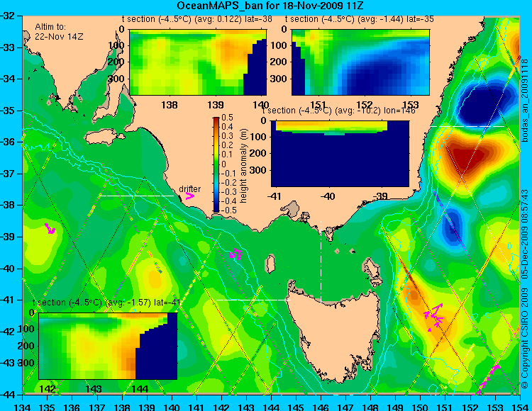The image size is (532, 411).
Task: Click axis label 143 in the lat=-41 inset
Action: coord(94,388)
